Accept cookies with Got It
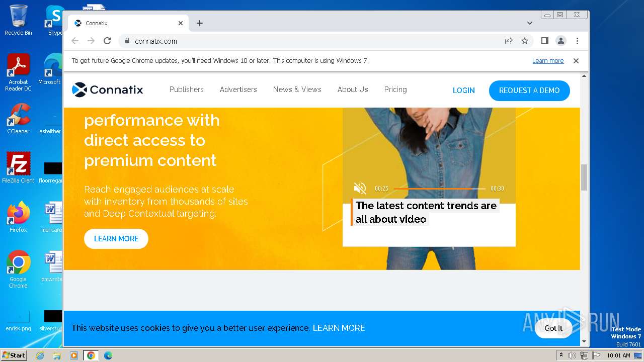This screenshot has height=362, width=644. [x=553, y=328]
